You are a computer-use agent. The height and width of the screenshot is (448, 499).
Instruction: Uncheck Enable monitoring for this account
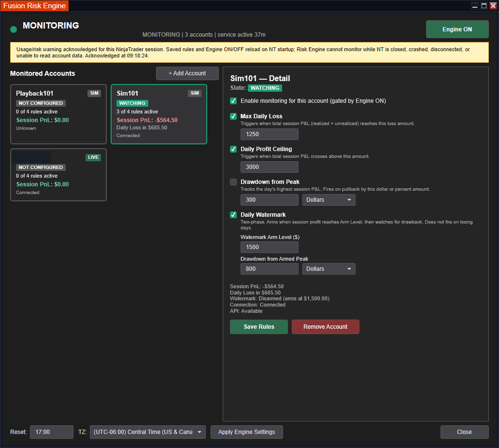tap(233, 101)
